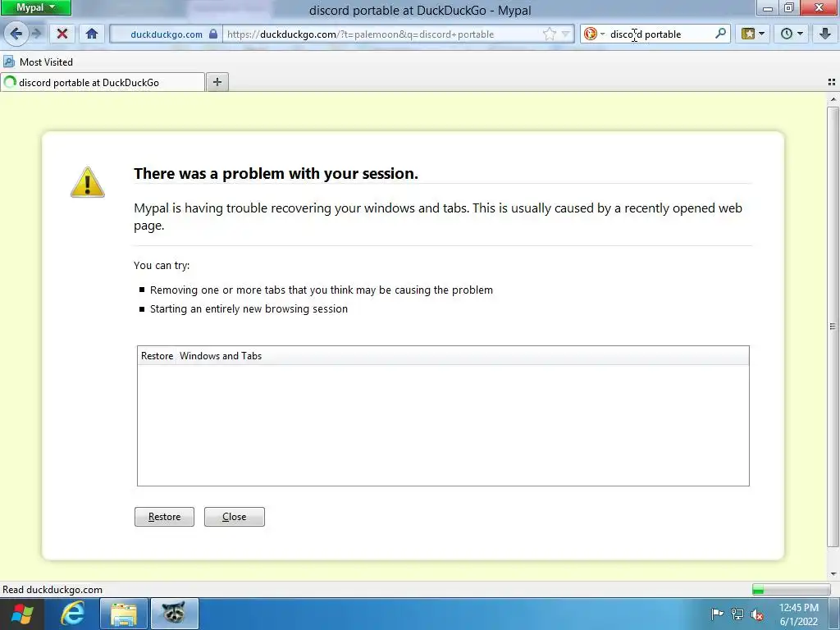Open File Explorer from the taskbar
Screen dimensions: 840x630
point(124,614)
